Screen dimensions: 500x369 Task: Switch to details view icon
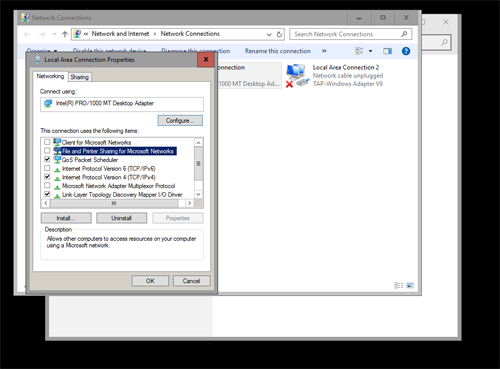pos(399,285)
